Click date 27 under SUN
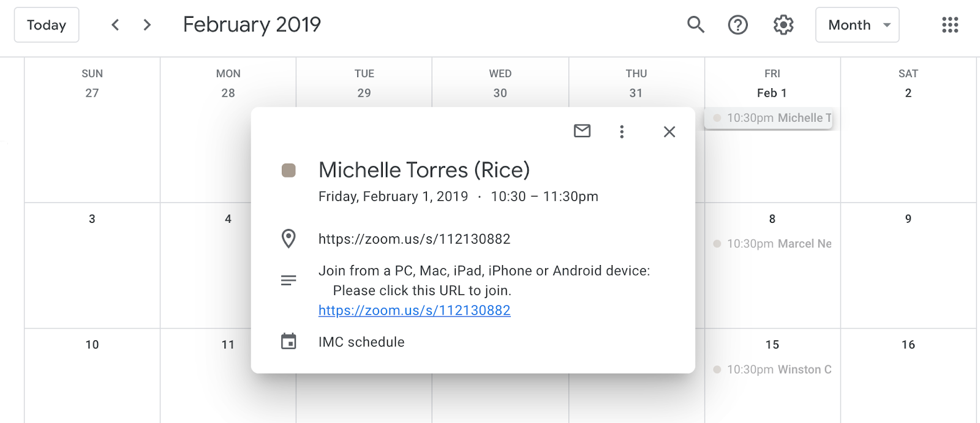The image size is (980, 423). 92,93
